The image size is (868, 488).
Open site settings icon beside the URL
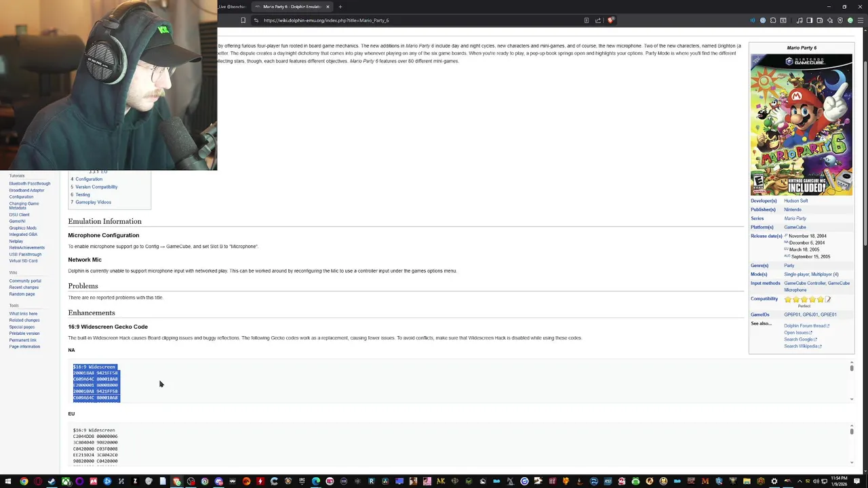click(256, 20)
